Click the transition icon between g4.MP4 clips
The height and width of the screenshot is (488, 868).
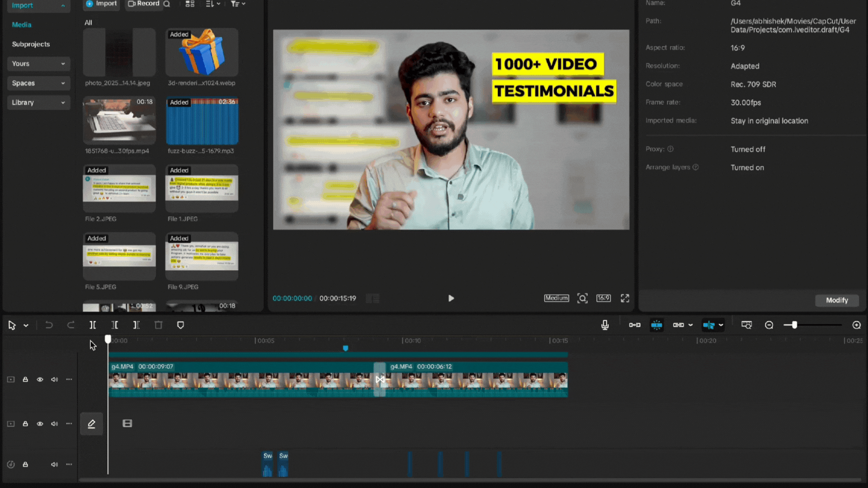(x=380, y=380)
